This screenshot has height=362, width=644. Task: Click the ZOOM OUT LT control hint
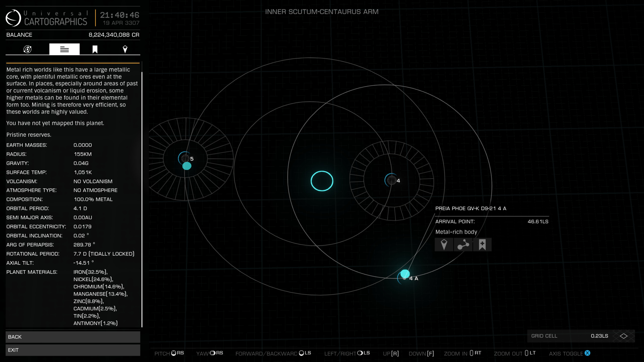coord(515,353)
